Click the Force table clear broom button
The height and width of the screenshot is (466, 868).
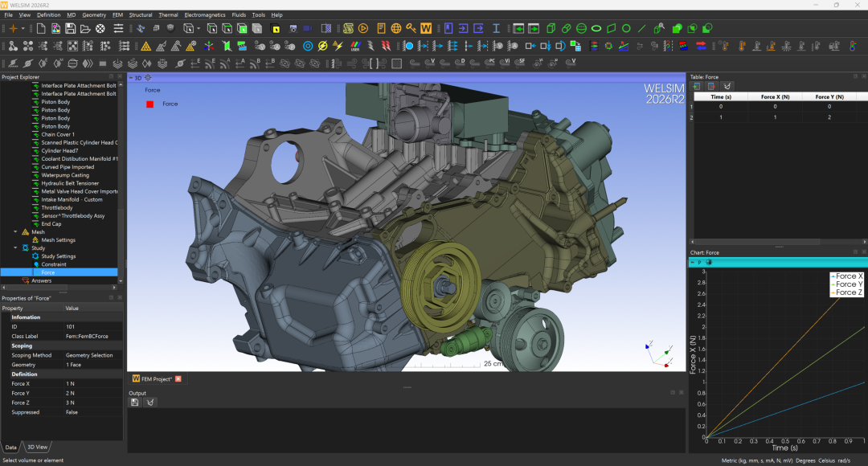(x=727, y=86)
